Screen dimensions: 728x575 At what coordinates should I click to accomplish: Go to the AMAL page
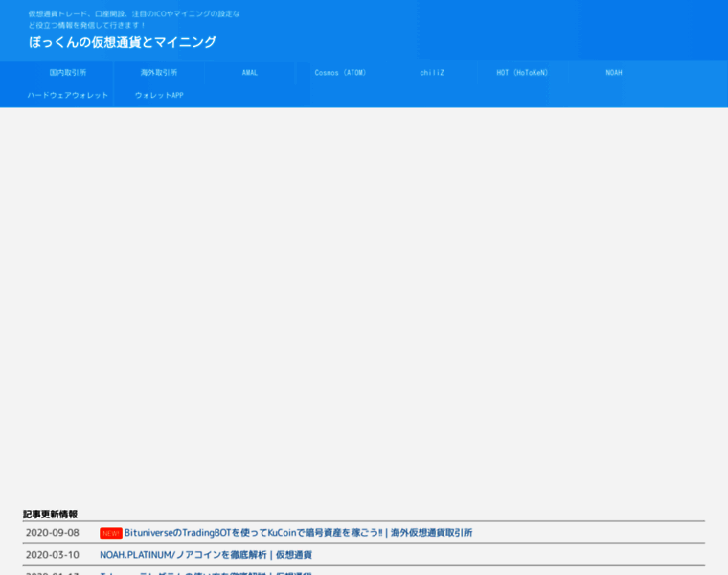click(x=250, y=73)
